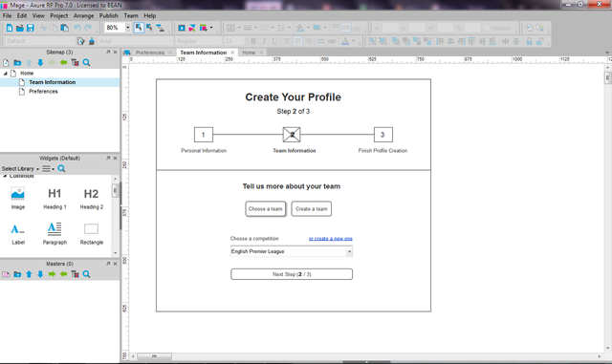Switch to the Preferences tab
The image size is (612, 364).
pyautogui.click(x=150, y=53)
